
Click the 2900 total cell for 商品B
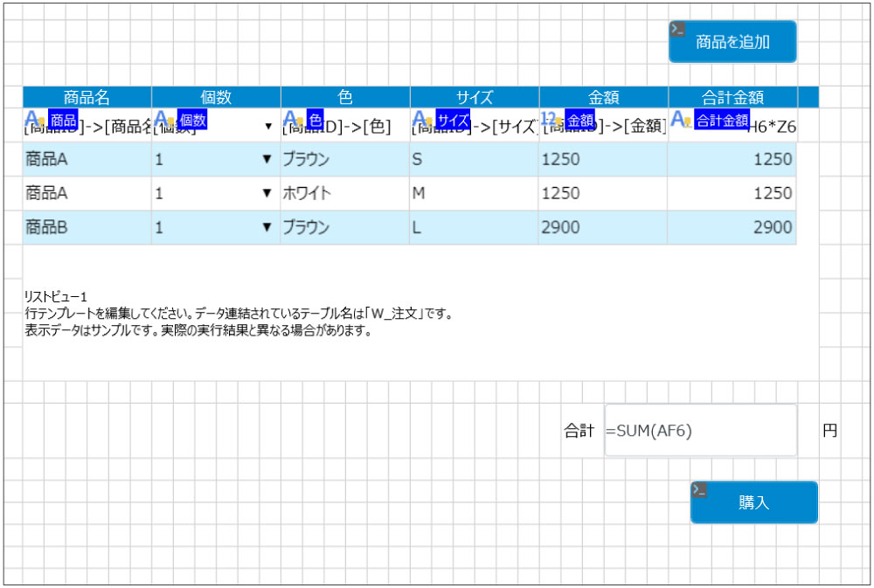point(732,228)
